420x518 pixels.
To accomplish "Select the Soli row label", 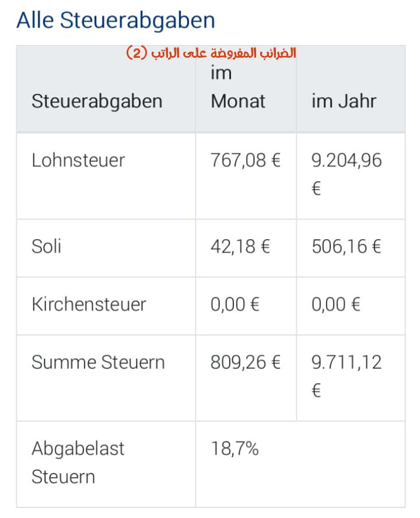I will [x=46, y=246].
